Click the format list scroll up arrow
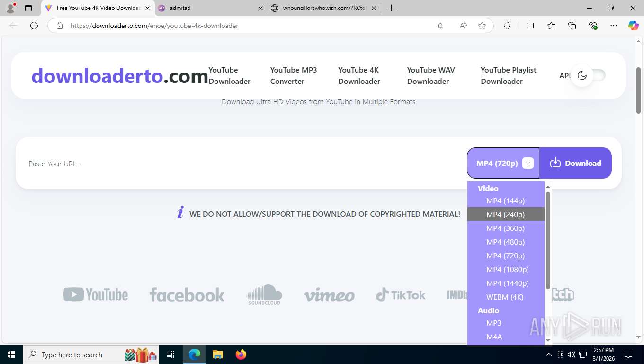Image resolution: width=644 pixels, height=364 pixels. click(x=548, y=187)
